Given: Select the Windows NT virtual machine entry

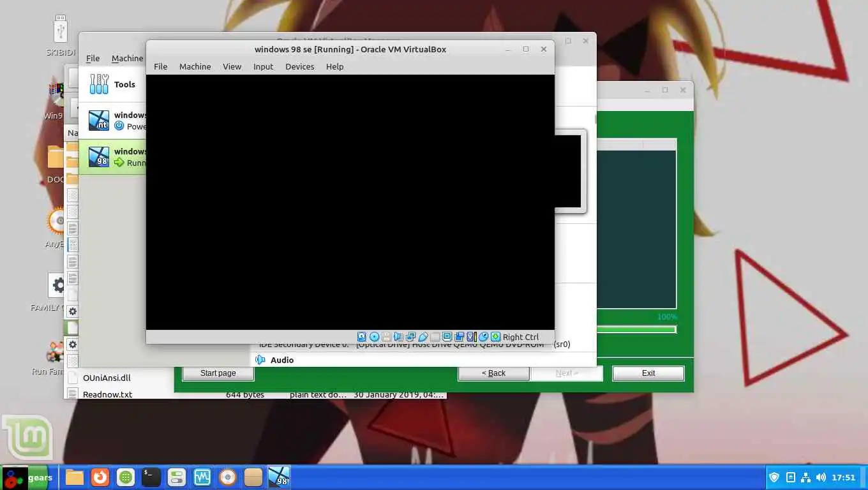Looking at the screenshot, I should pyautogui.click(x=112, y=121).
